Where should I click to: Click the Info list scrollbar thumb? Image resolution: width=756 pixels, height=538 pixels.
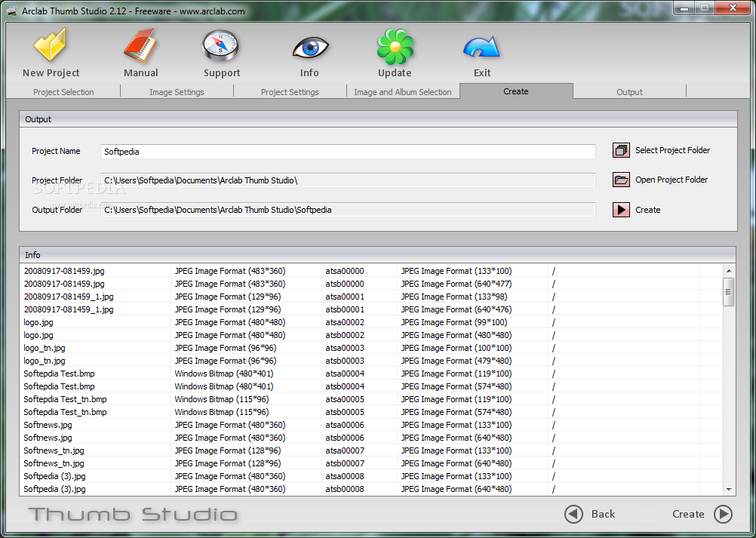pos(728,292)
